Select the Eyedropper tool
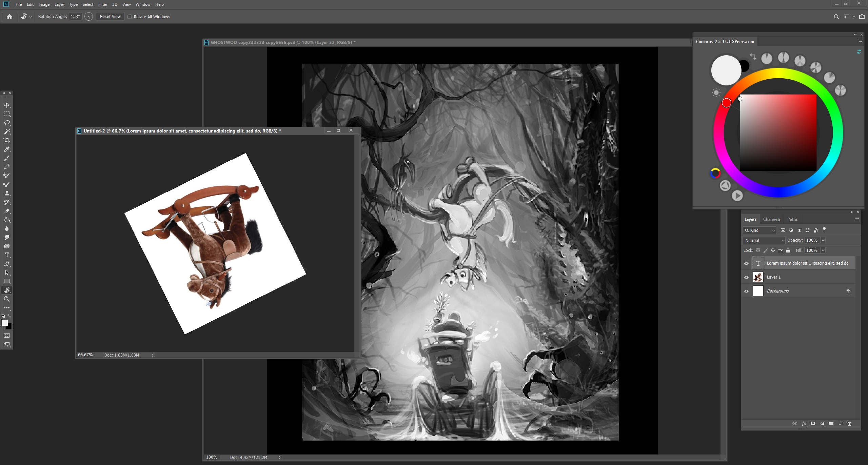This screenshot has width=868, height=465. click(7, 149)
